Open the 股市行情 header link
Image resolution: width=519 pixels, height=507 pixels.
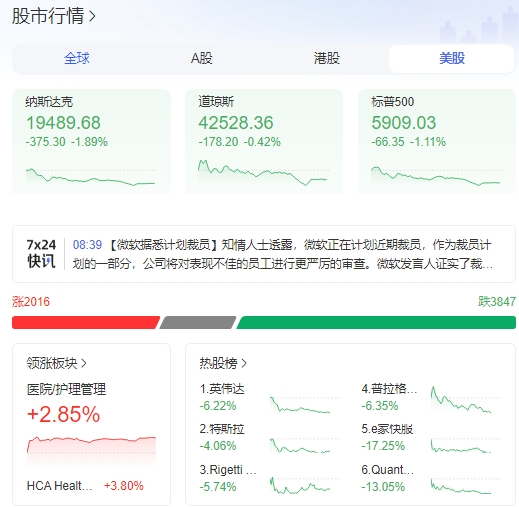point(54,16)
